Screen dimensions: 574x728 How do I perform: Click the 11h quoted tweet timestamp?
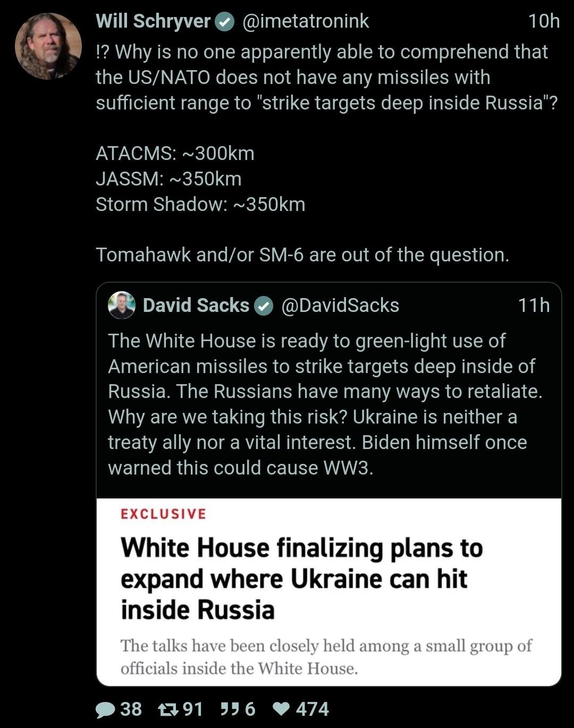click(534, 306)
